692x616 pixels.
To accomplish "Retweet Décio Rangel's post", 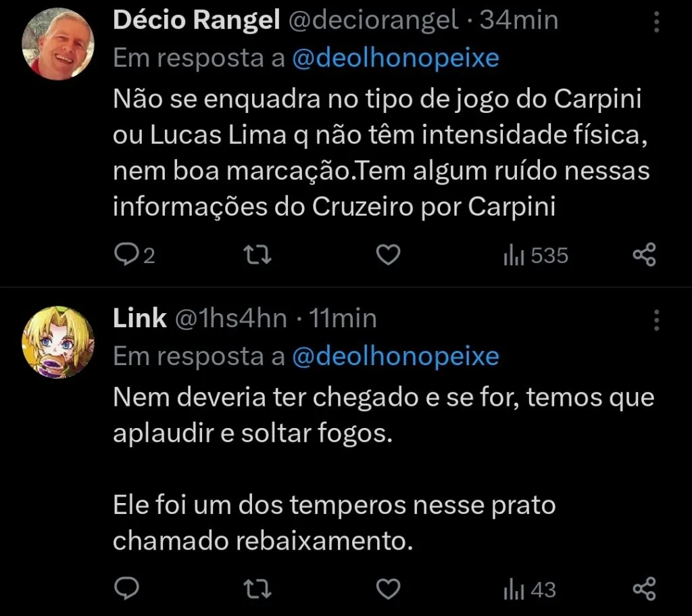I will (257, 255).
